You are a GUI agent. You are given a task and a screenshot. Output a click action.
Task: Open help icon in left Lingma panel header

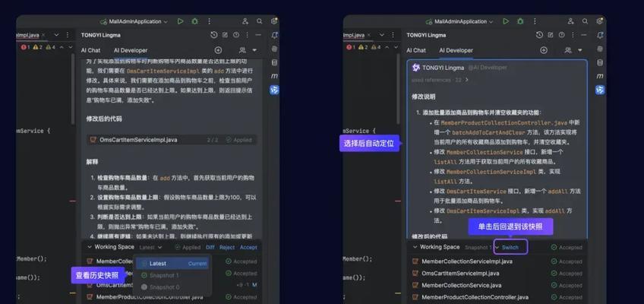(x=236, y=35)
